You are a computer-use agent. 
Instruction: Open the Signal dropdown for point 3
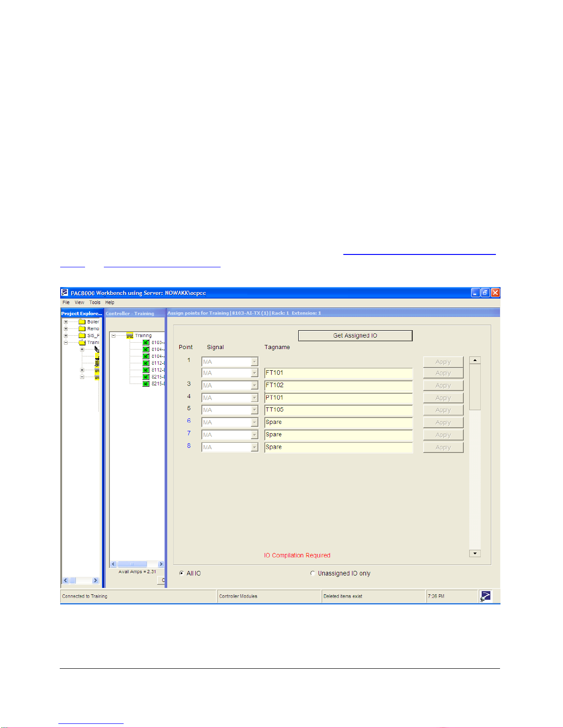(254, 385)
